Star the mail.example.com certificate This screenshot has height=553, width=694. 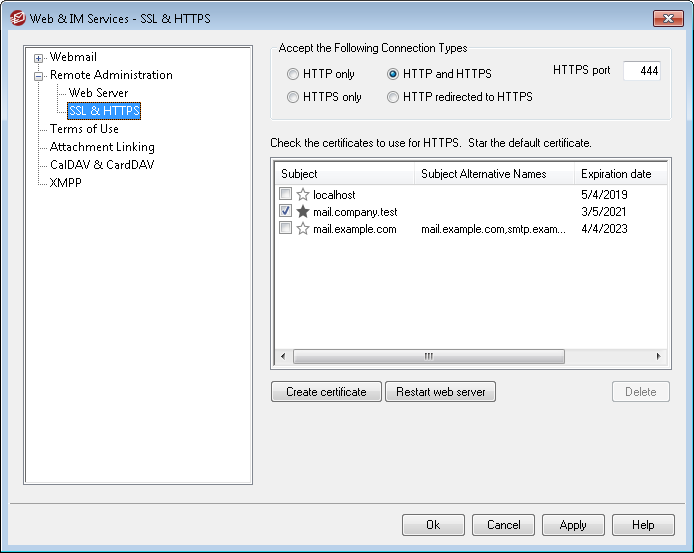click(x=303, y=229)
